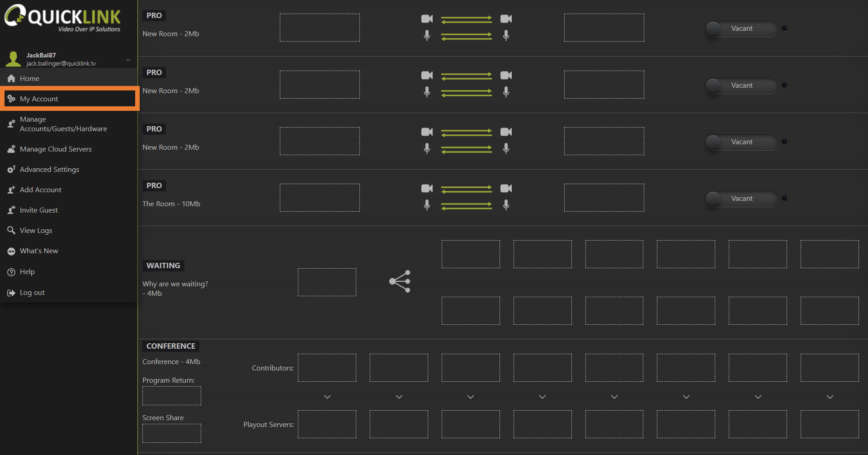Click the Program Return placeholder box
The image size is (868, 455).
tap(172, 396)
